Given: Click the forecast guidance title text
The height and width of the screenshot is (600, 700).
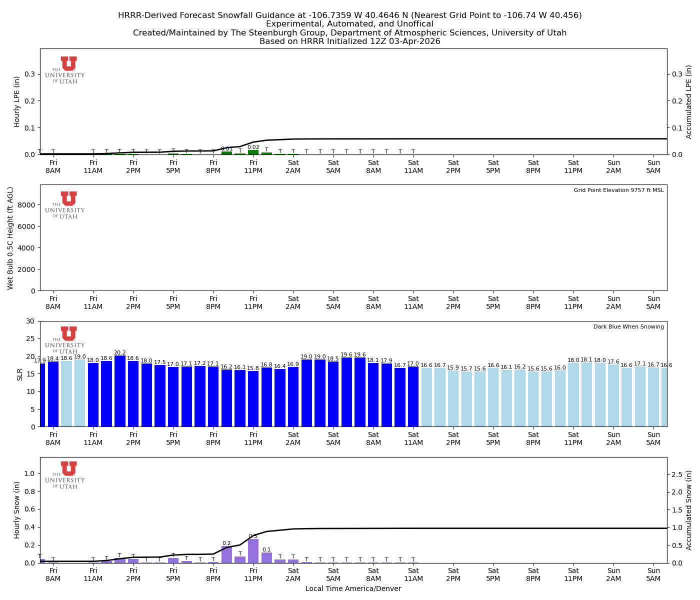Looking at the screenshot, I should click(349, 15).
